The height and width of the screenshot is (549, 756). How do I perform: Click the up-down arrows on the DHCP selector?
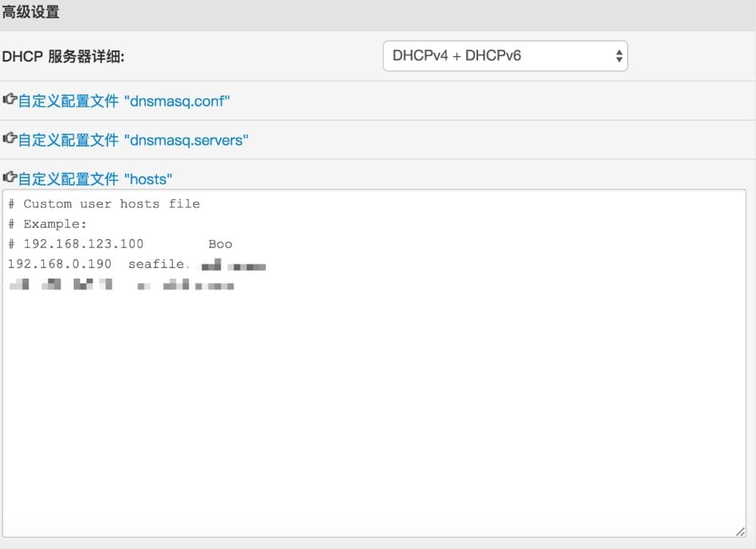click(618, 56)
